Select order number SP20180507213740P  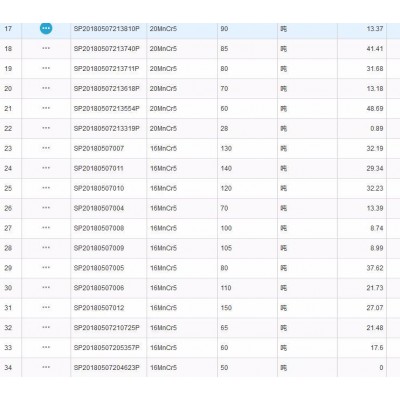[107, 49]
